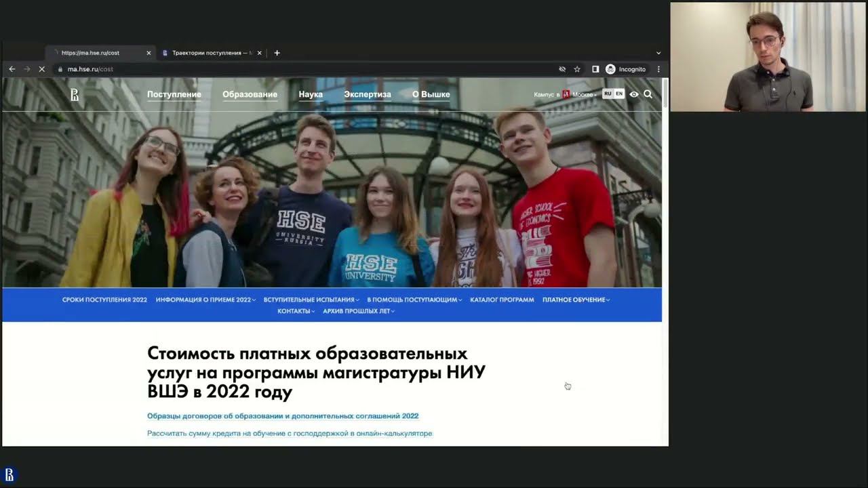Switch site language to RU

(x=608, y=94)
